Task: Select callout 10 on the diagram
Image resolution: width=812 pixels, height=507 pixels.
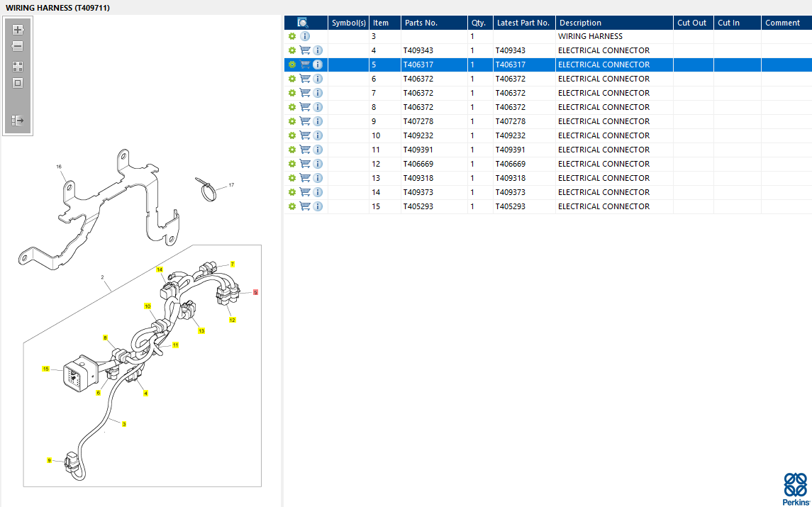Action: pyautogui.click(x=148, y=306)
